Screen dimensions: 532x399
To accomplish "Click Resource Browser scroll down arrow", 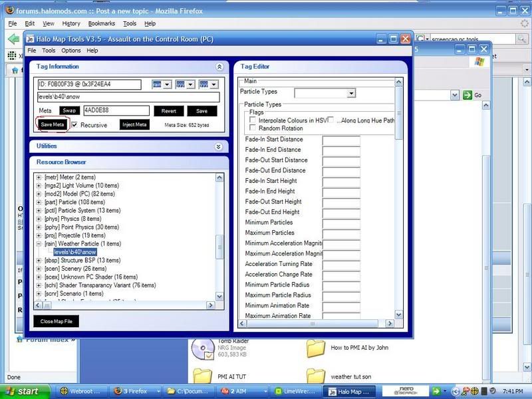I will [219, 297].
